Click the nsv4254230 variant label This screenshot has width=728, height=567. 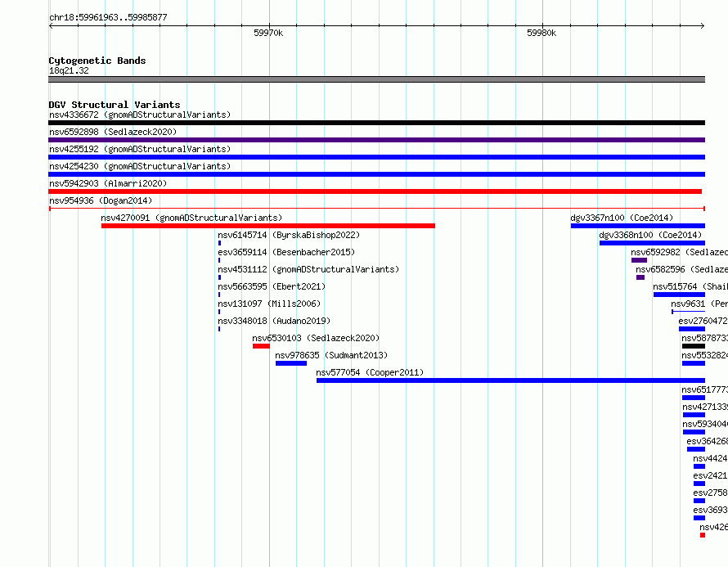pyautogui.click(x=140, y=166)
